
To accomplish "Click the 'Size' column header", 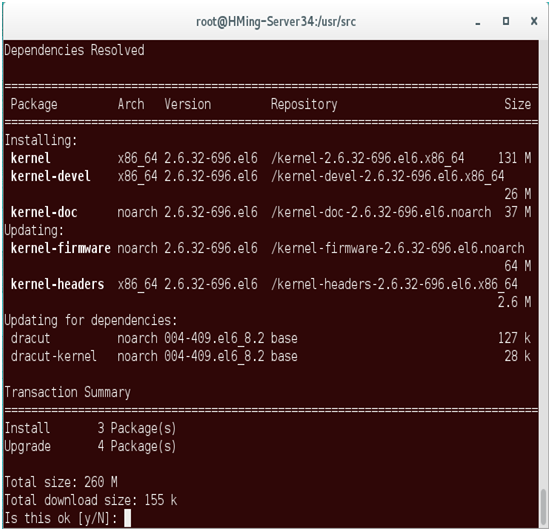I will tap(518, 104).
